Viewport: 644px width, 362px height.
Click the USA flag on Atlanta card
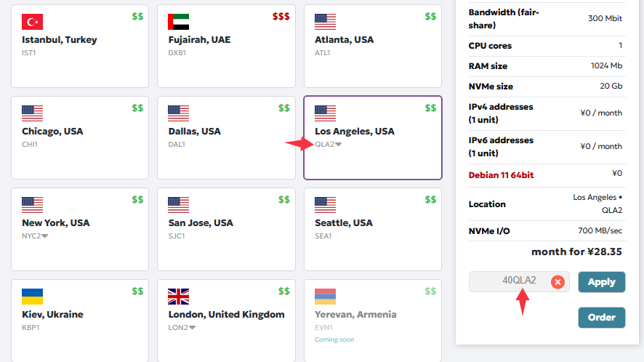(x=325, y=22)
